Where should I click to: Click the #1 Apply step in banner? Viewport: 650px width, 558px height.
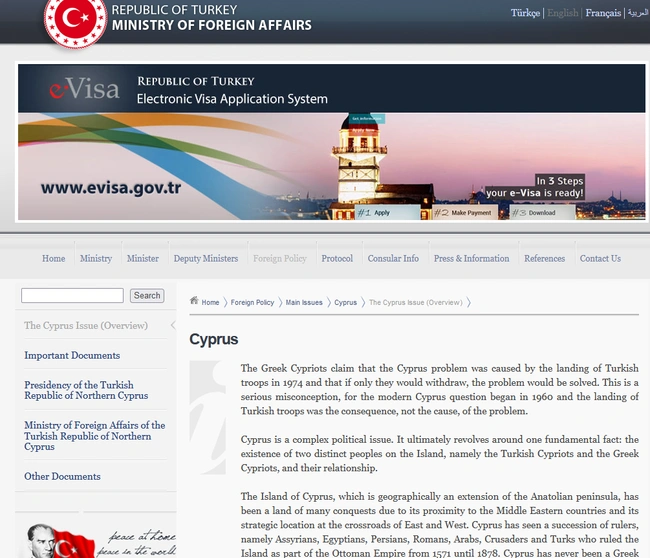(388, 212)
